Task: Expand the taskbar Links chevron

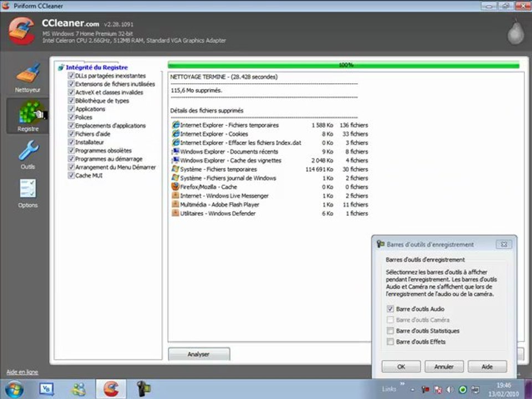Action: pyautogui.click(x=402, y=384)
